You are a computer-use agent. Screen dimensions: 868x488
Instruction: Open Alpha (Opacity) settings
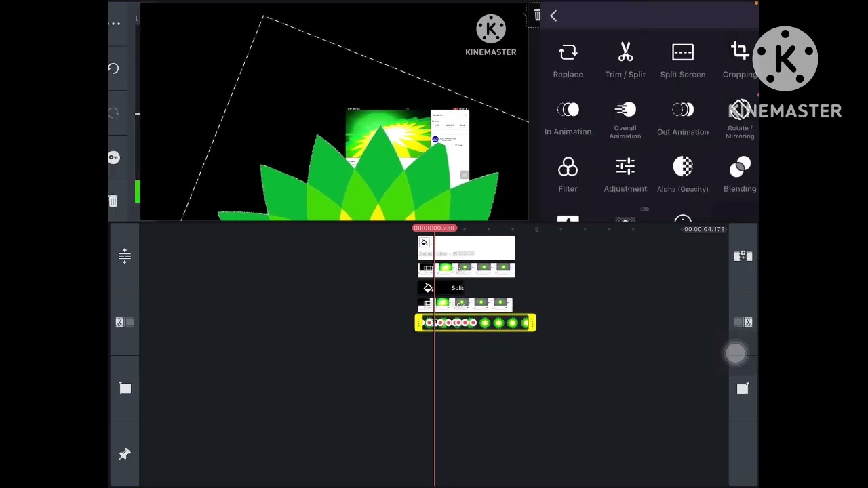coord(683,175)
